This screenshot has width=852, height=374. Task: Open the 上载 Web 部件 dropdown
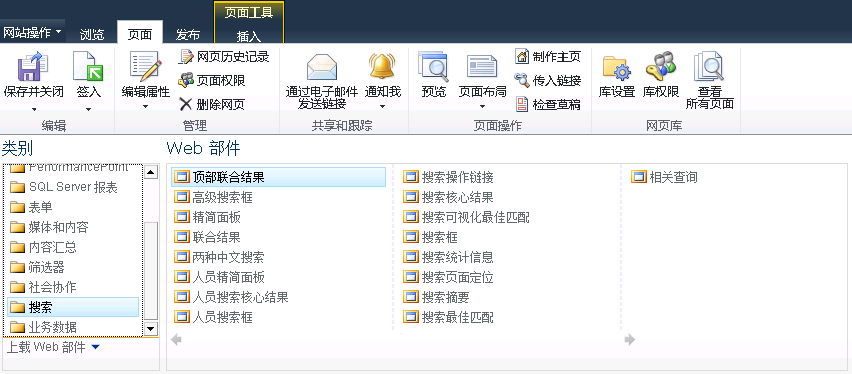tap(53, 347)
